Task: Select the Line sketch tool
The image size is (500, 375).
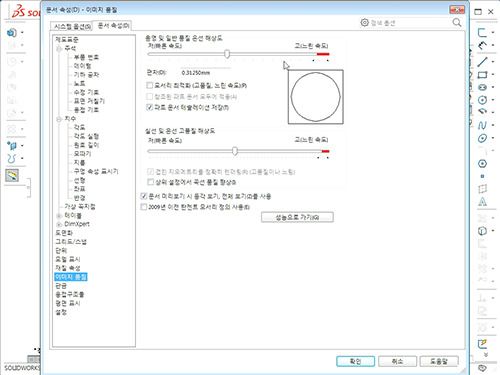Action: [x=482, y=62]
